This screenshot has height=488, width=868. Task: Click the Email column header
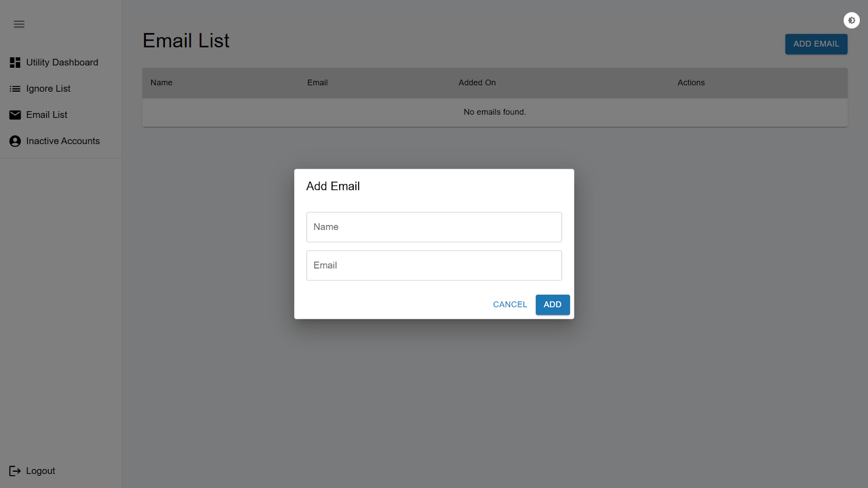click(x=317, y=82)
